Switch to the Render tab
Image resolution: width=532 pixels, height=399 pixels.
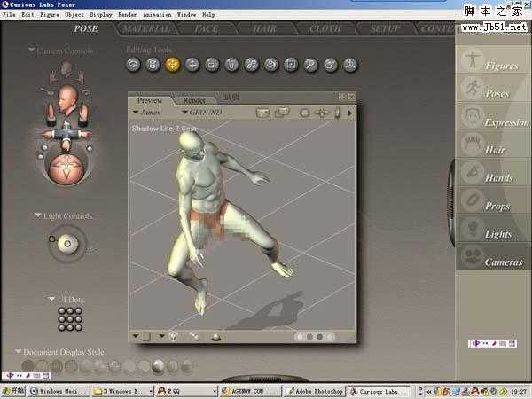(x=194, y=100)
